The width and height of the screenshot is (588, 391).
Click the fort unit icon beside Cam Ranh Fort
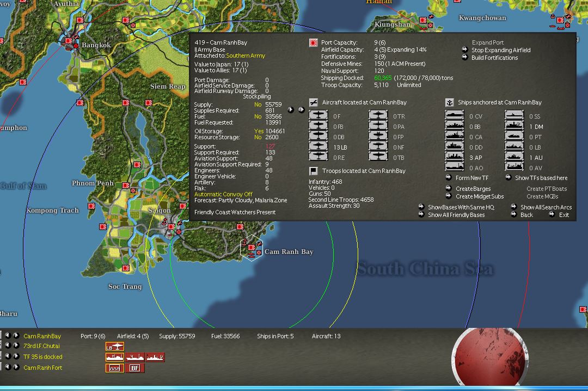pos(115,368)
